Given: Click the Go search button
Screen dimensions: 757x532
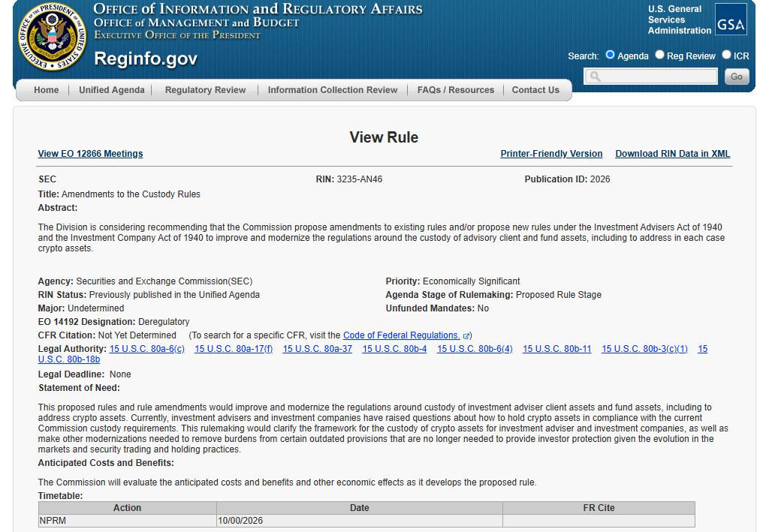Looking at the screenshot, I should point(736,77).
